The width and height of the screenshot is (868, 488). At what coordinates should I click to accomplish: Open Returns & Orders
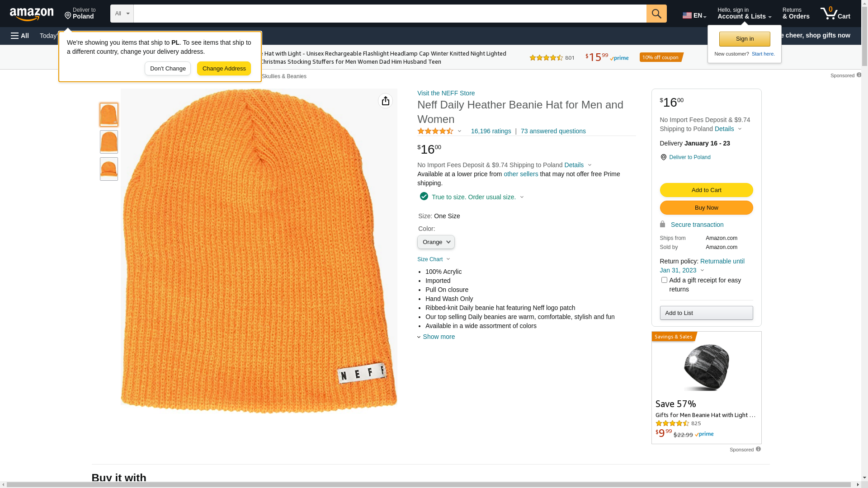coord(796,14)
